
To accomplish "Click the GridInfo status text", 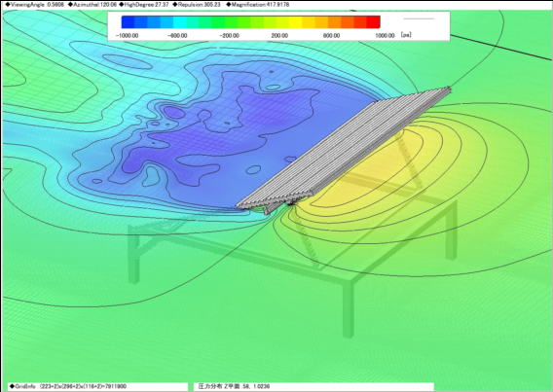I will pos(68,386).
